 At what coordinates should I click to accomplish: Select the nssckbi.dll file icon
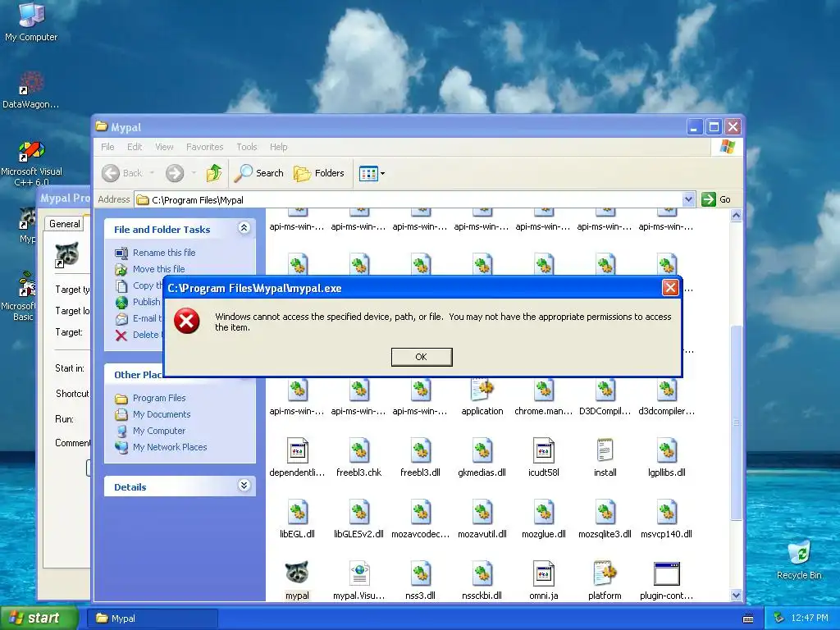pyautogui.click(x=482, y=573)
